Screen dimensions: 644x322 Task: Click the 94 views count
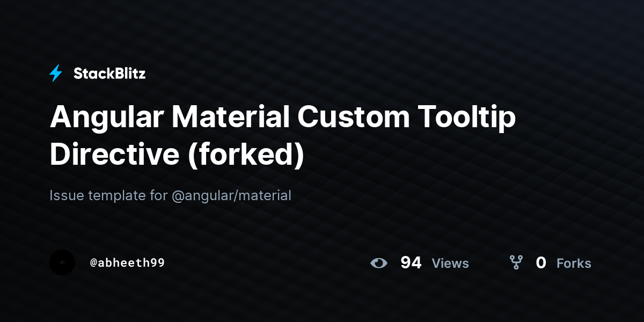[x=411, y=262]
